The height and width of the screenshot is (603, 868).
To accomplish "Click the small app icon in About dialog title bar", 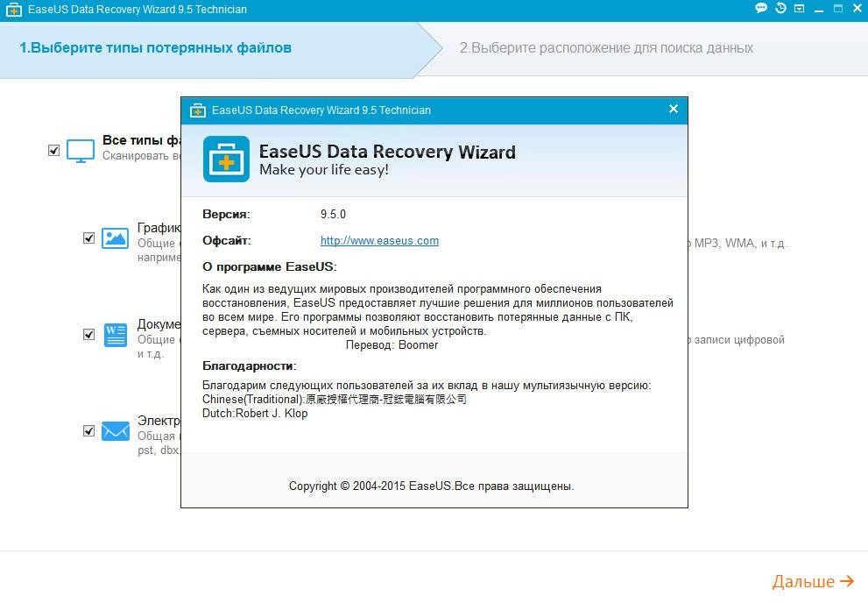I will [x=198, y=110].
